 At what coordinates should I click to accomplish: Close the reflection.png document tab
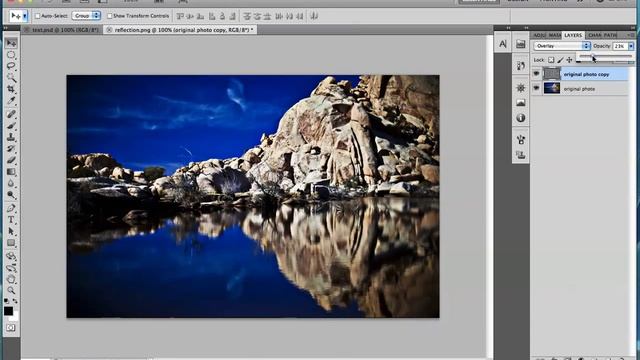109,30
